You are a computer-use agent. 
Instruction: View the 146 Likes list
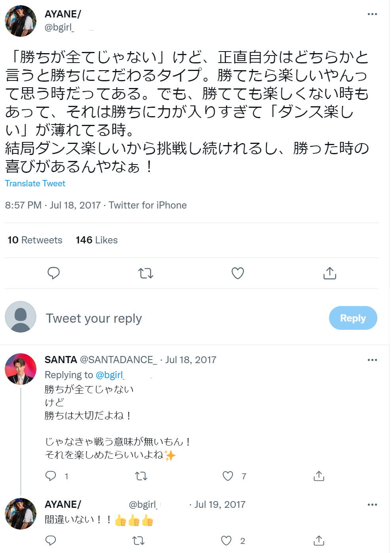coord(97,240)
